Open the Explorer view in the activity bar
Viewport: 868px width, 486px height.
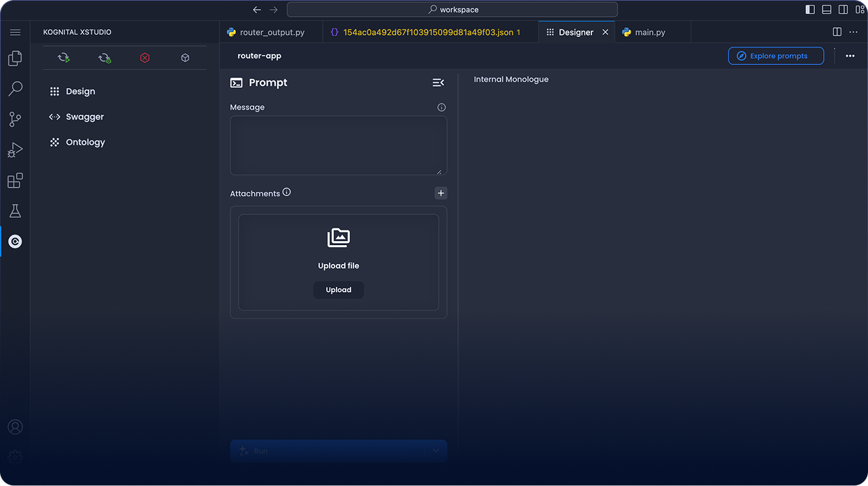[15, 58]
